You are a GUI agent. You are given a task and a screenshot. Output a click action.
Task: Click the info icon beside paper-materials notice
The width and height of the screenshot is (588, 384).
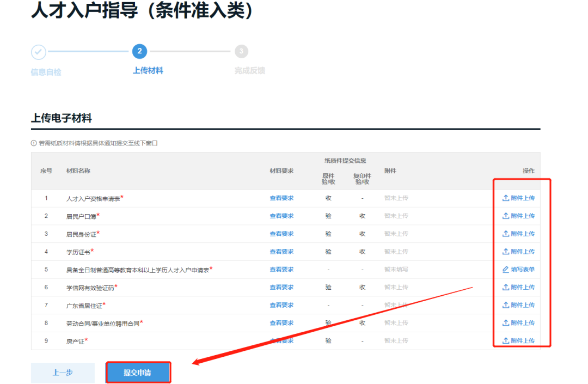pyautogui.click(x=34, y=143)
